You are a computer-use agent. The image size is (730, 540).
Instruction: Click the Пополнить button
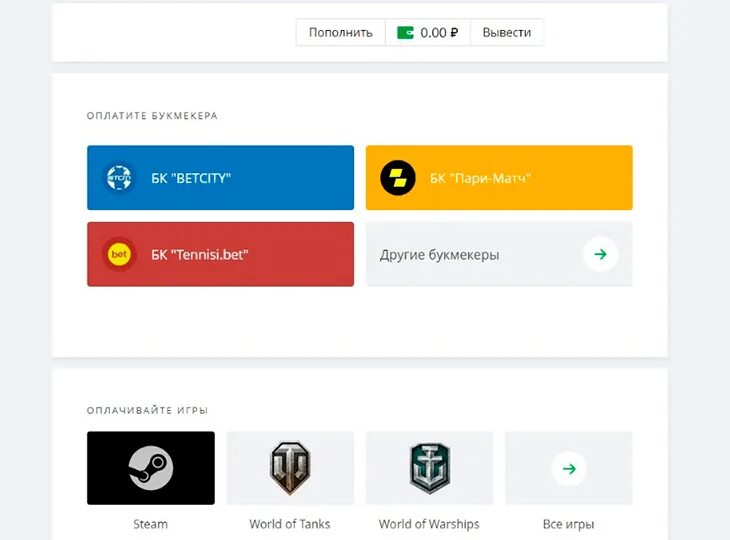pos(340,33)
